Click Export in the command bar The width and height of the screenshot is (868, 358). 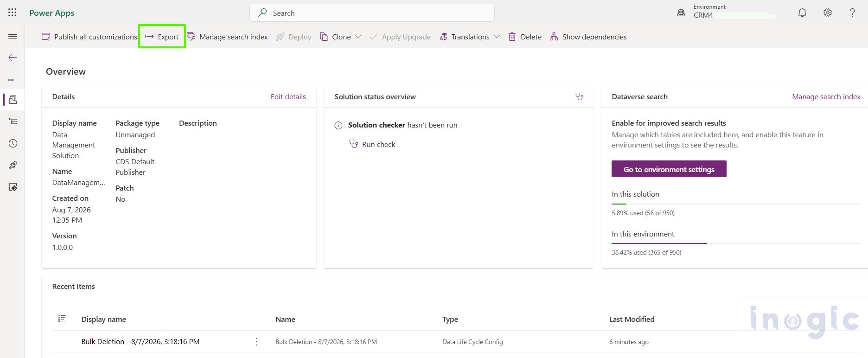(162, 37)
